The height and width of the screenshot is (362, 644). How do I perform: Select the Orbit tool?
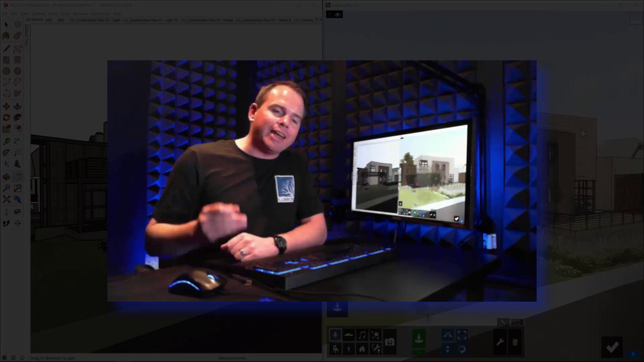click(x=6, y=177)
